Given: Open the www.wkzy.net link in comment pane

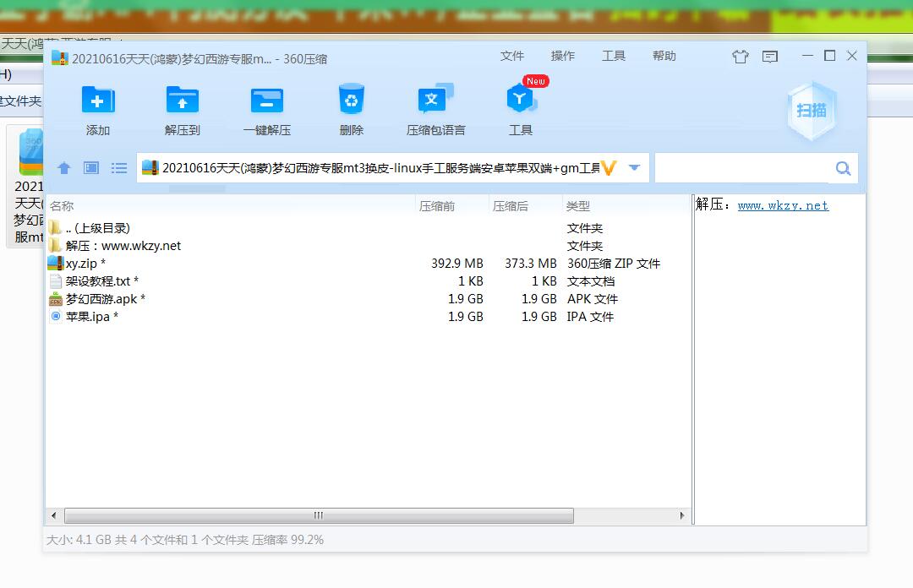Looking at the screenshot, I should pyautogui.click(x=783, y=205).
